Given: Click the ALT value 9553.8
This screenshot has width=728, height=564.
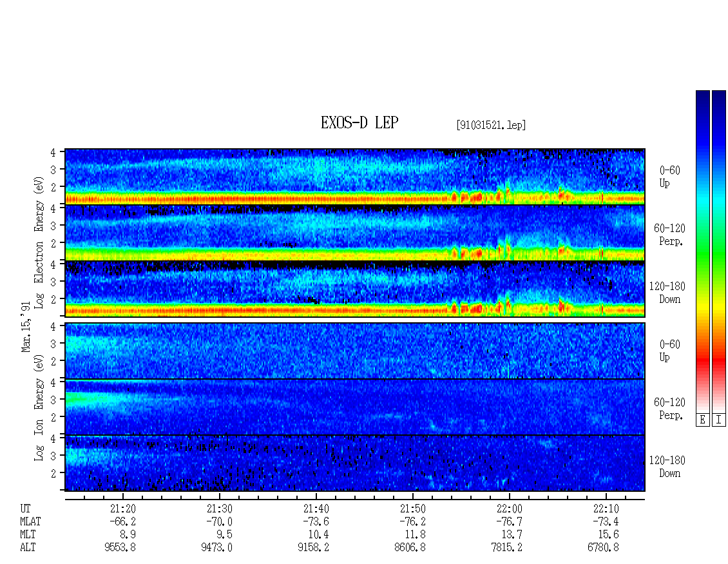Looking at the screenshot, I should point(120,548).
